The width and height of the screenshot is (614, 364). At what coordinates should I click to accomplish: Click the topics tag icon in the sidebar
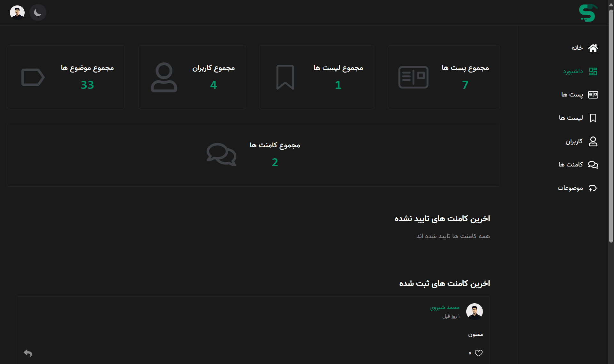tap(593, 188)
